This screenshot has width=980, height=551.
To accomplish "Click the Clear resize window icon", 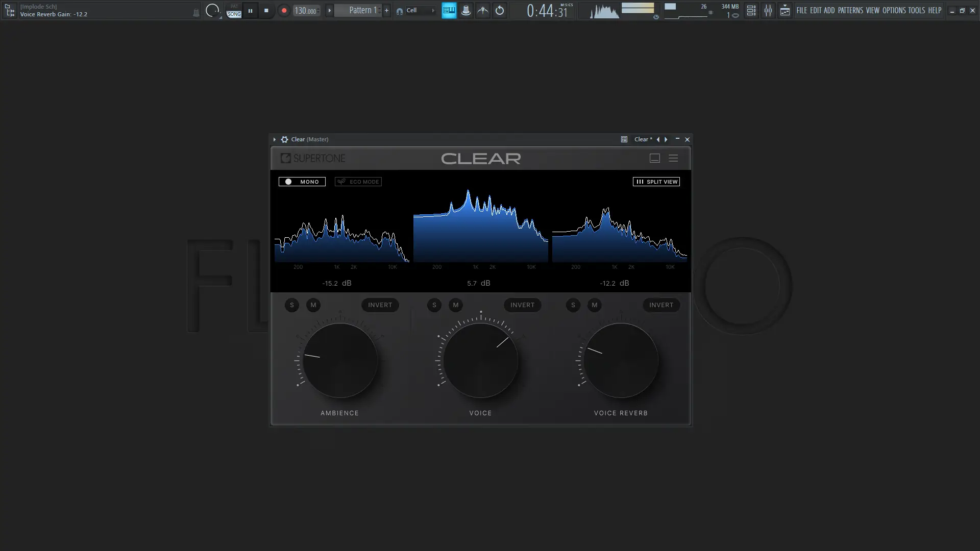I will click(654, 158).
